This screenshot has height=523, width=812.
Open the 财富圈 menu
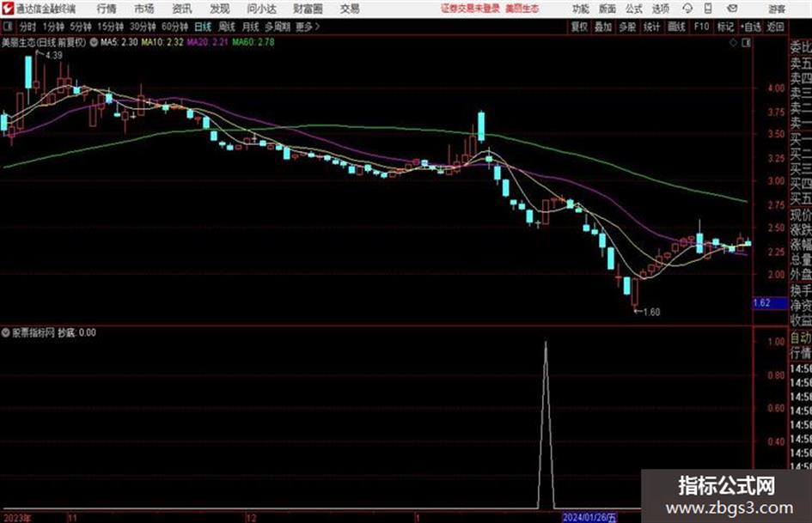[308, 9]
